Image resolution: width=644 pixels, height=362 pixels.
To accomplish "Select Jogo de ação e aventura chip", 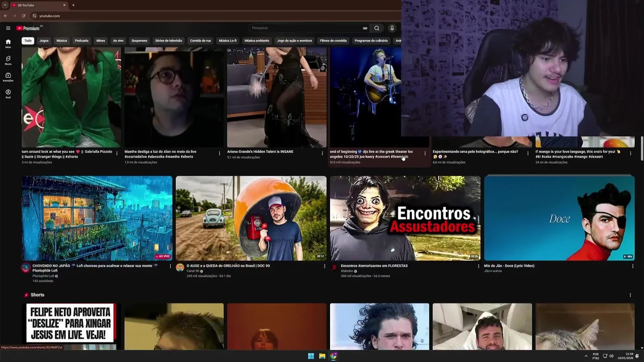I will [x=294, y=41].
